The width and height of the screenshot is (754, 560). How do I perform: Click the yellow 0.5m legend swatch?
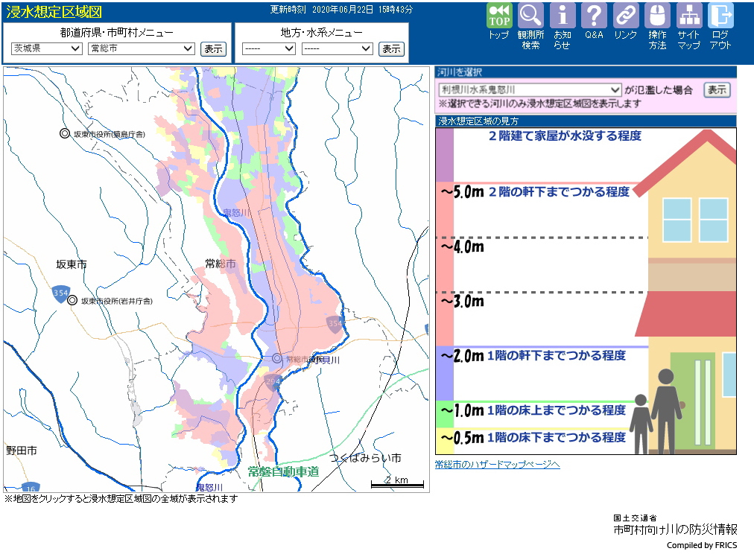(445, 441)
